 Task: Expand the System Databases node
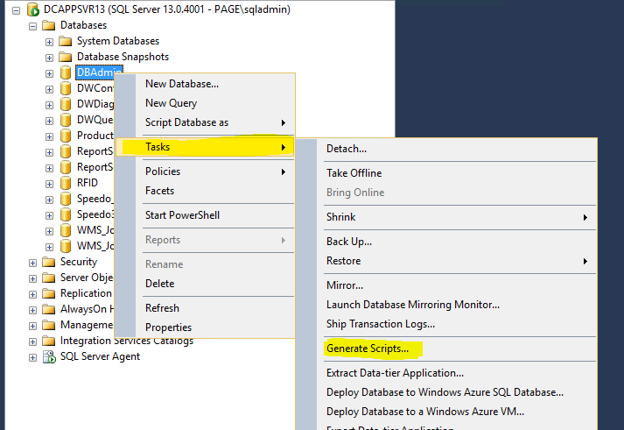[x=49, y=42]
